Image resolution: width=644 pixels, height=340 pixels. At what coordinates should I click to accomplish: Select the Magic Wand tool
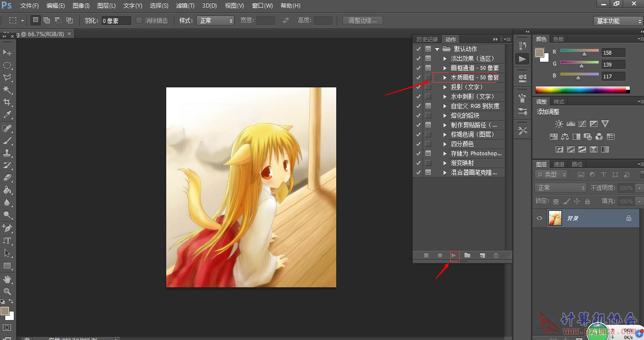7,90
